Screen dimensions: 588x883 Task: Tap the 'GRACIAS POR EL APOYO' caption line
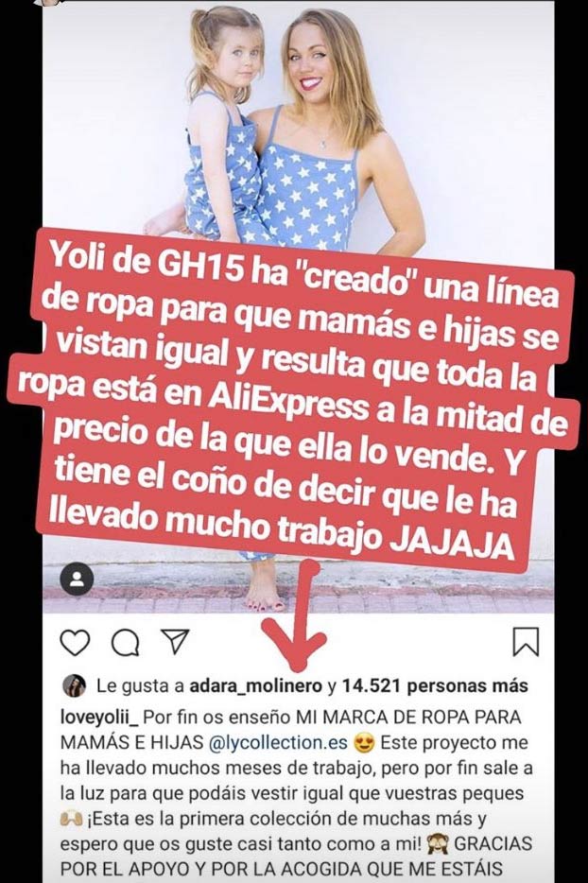coord(296,857)
